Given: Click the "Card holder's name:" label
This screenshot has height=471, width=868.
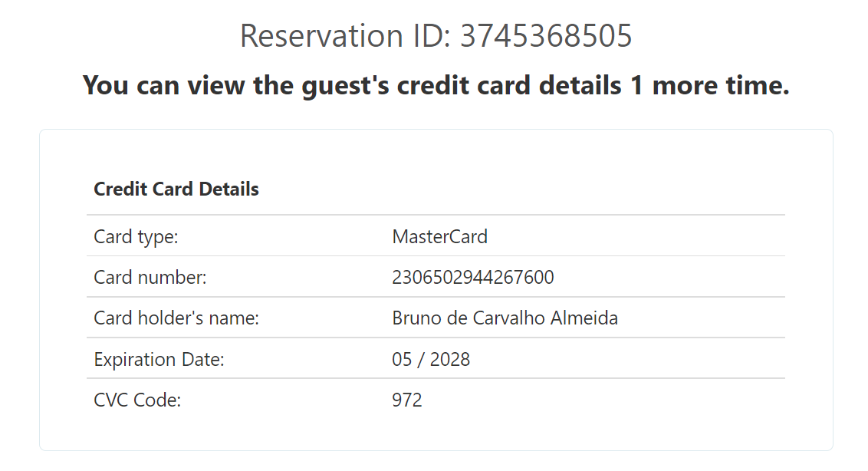Looking at the screenshot, I should tap(176, 318).
